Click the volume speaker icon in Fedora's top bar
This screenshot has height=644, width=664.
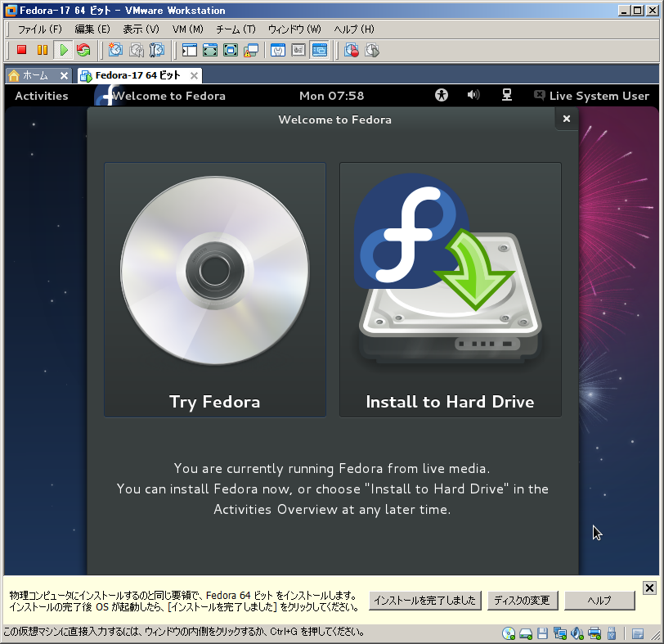pyautogui.click(x=473, y=96)
